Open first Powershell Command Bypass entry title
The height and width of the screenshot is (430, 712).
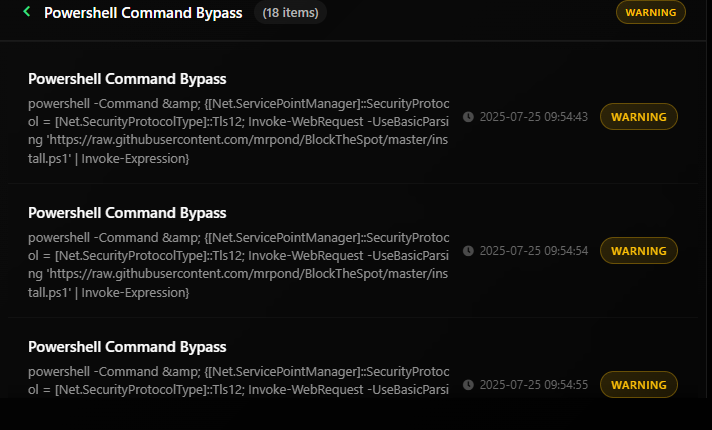click(127, 79)
